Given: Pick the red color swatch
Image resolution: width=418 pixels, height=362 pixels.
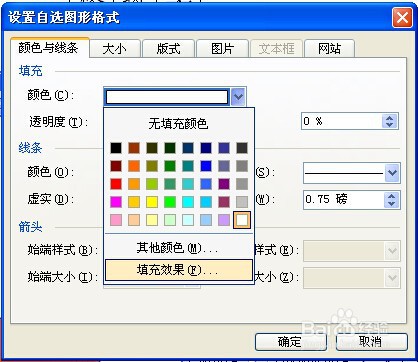Looking at the screenshot, I should coord(116,184).
